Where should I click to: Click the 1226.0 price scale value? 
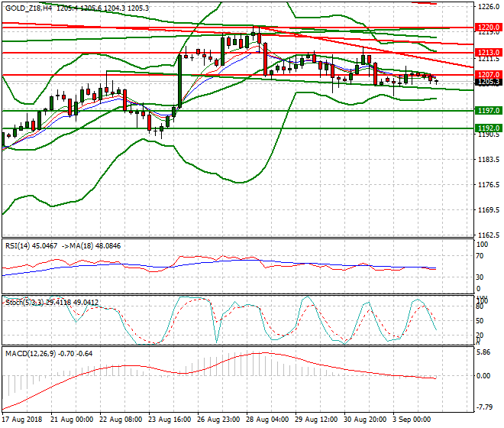point(489,6)
